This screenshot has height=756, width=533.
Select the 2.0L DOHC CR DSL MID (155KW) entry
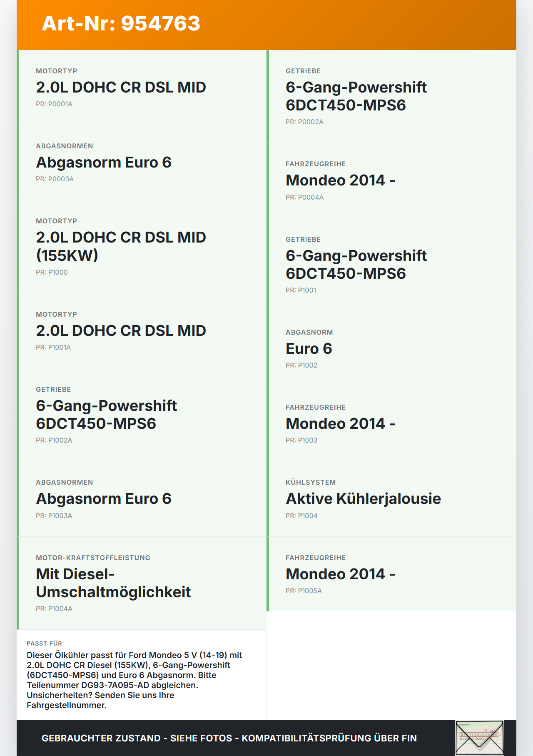[x=142, y=246]
